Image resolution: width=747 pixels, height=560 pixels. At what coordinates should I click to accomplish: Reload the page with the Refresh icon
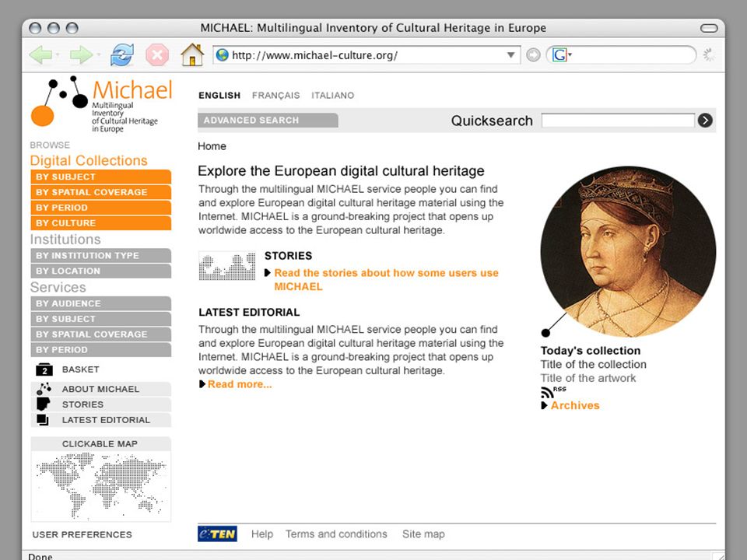122,54
